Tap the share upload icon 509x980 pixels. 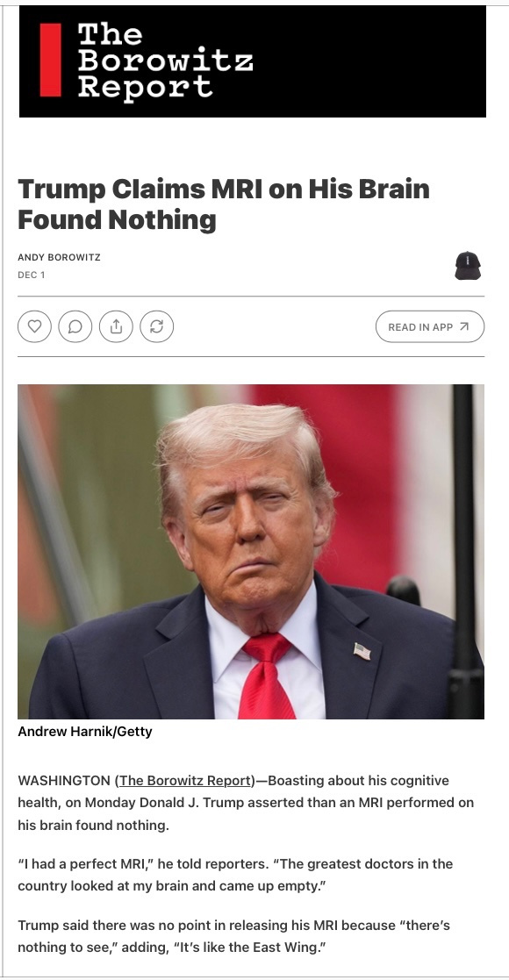pyautogui.click(x=117, y=326)
